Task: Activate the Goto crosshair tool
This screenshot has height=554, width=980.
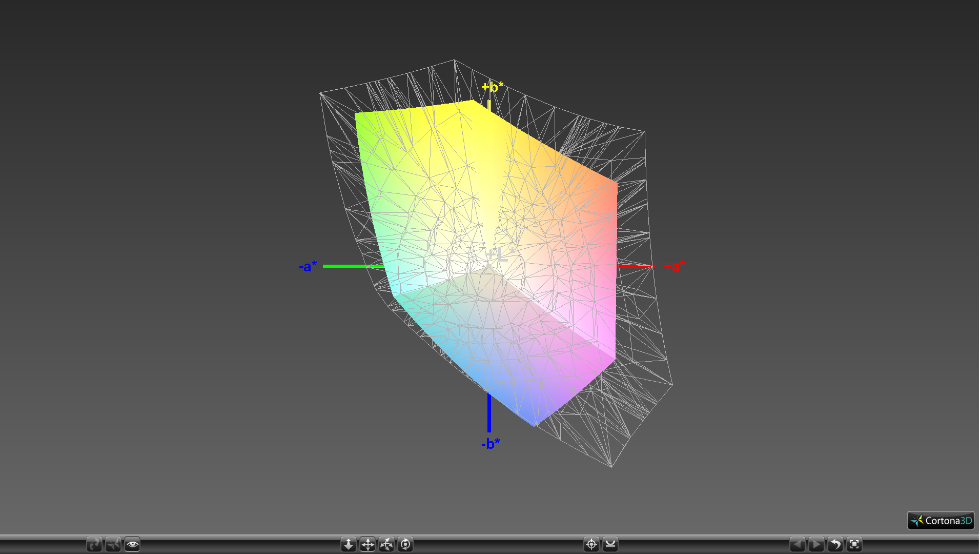Action: pos(591,544)
